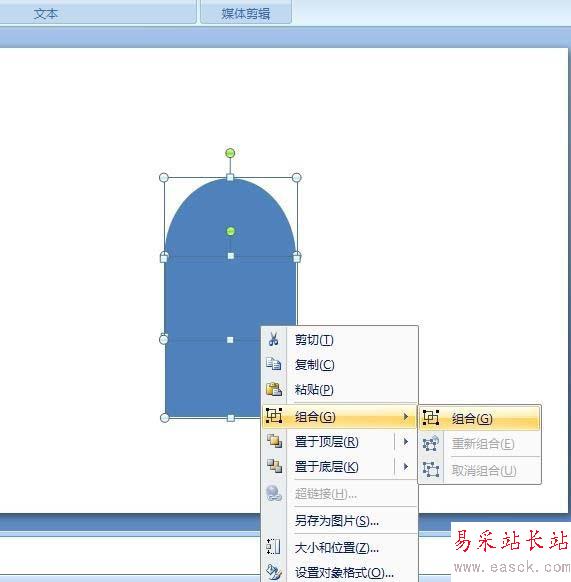Click the Size and Position icon
This screenshot has height=582, width=571.
[273, 547]
